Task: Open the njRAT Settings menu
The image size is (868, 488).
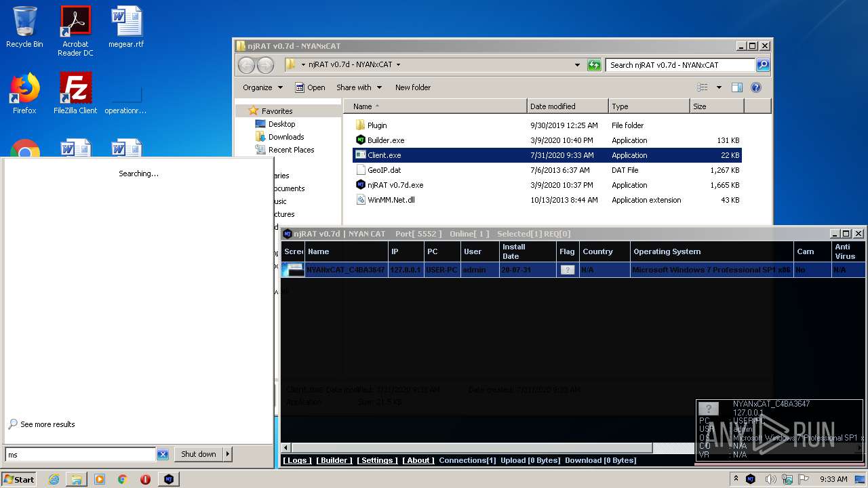Action: 377,460
